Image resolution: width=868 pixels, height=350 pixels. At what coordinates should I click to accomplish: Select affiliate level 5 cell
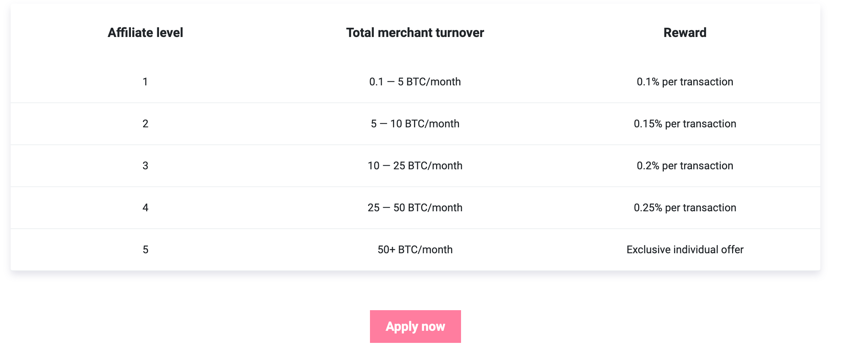[145, 250]
